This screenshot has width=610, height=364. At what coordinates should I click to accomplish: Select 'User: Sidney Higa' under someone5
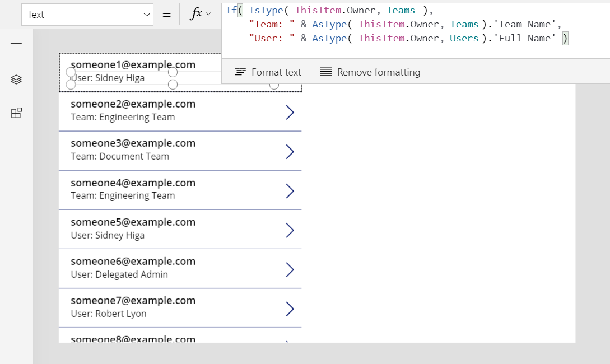tap(108, 235)
